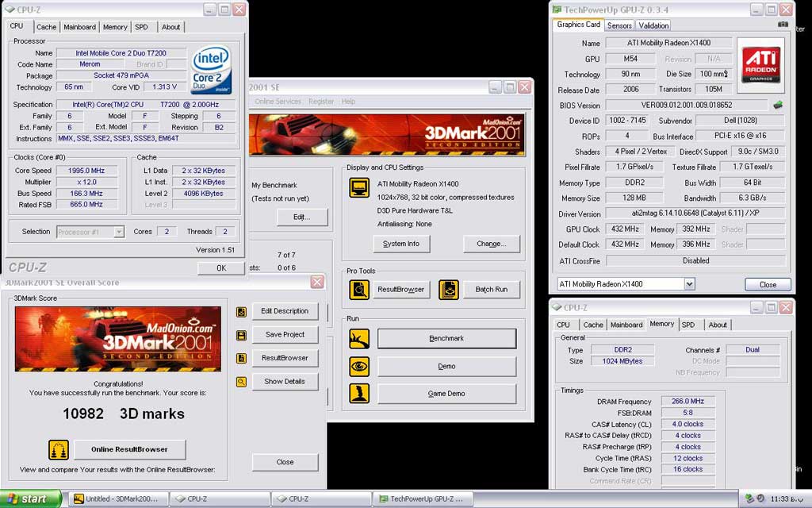
Task: Switch to the Validation tab in GPU-Z
Action: click(653, 25)
